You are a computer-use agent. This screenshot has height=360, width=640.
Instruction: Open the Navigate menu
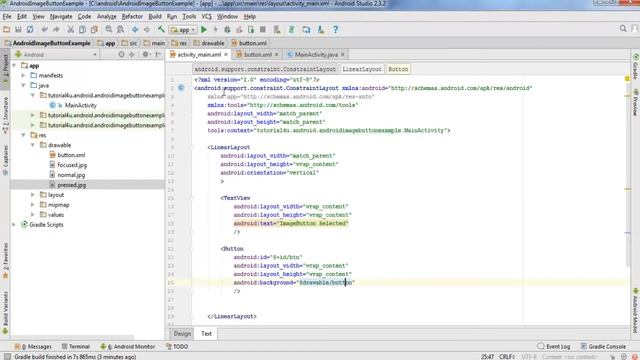[x=61, y=17]
